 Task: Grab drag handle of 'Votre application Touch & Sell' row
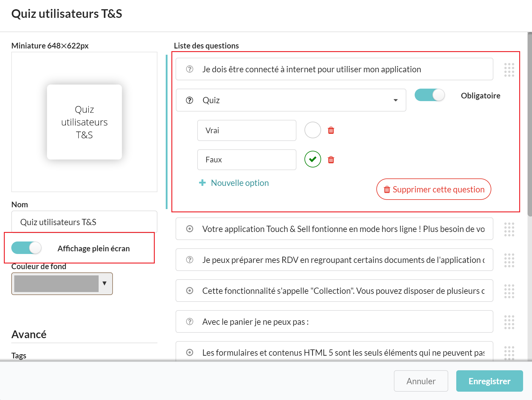[x=509, y=229]
